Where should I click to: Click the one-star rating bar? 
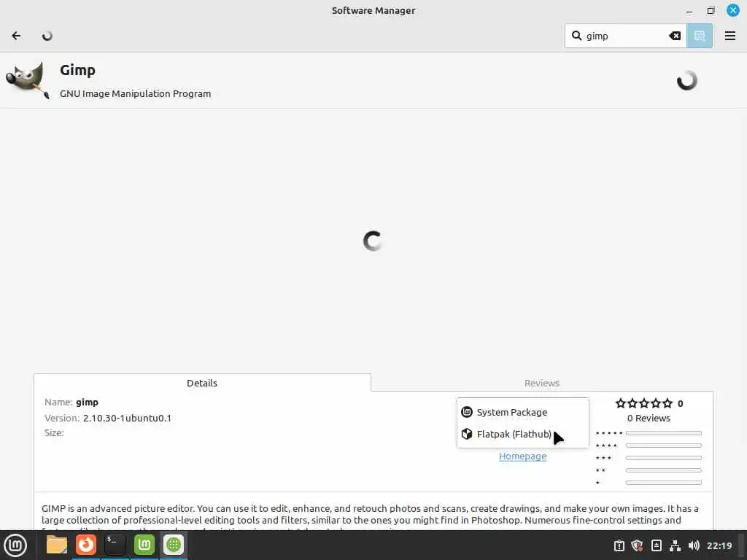click(664, 483)
